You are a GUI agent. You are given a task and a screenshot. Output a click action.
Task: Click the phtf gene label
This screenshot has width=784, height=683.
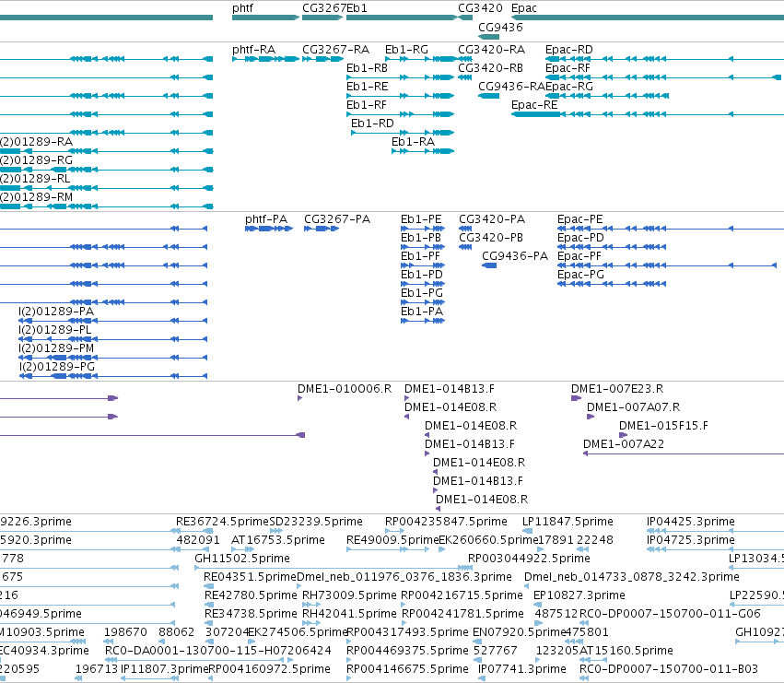click(242, 8)
